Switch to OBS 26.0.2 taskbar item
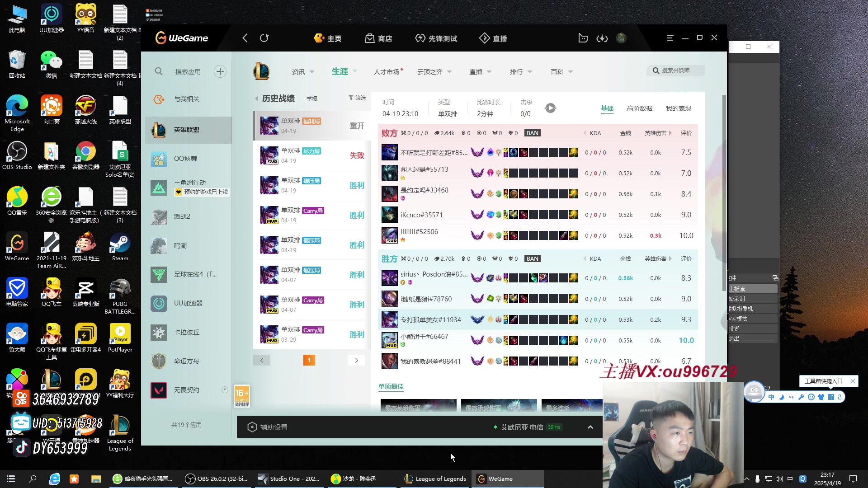 coord(217,479)
